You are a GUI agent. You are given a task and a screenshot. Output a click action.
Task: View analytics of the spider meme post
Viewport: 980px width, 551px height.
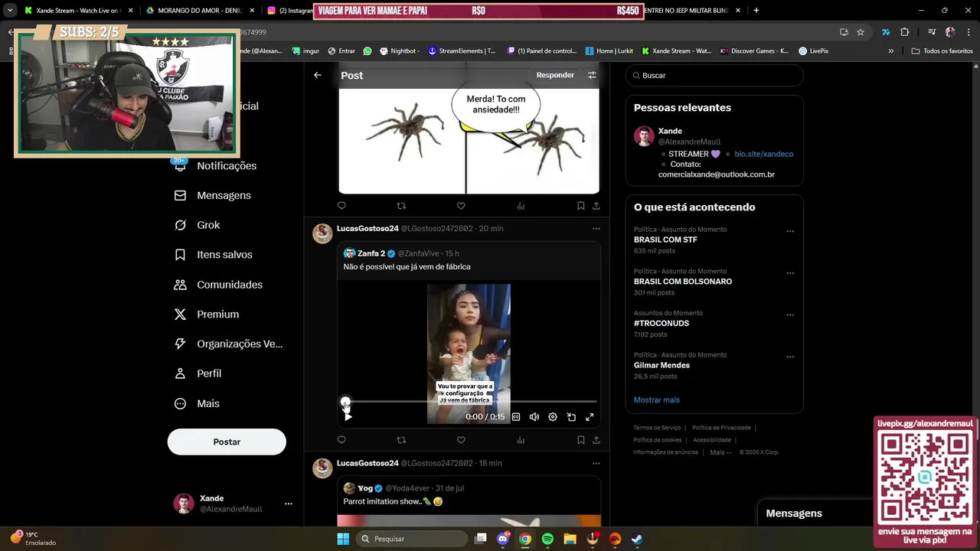521,206
